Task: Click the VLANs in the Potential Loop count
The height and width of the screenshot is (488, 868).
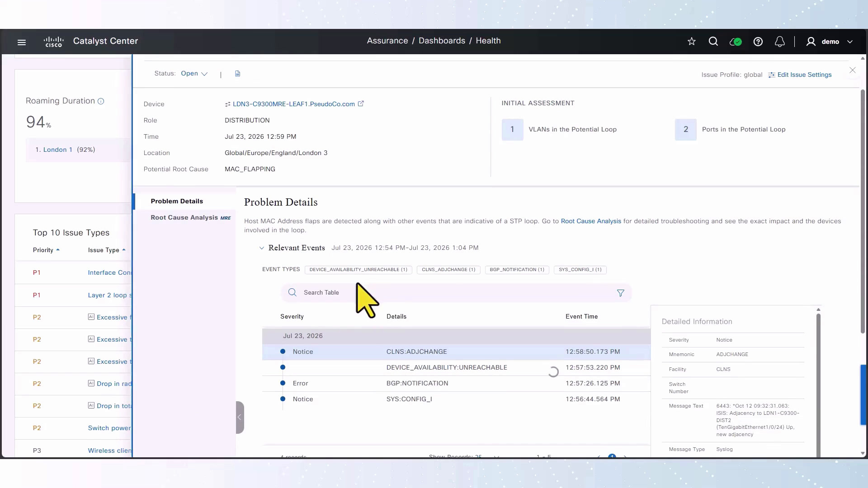Action: click(x=512, y=129)
